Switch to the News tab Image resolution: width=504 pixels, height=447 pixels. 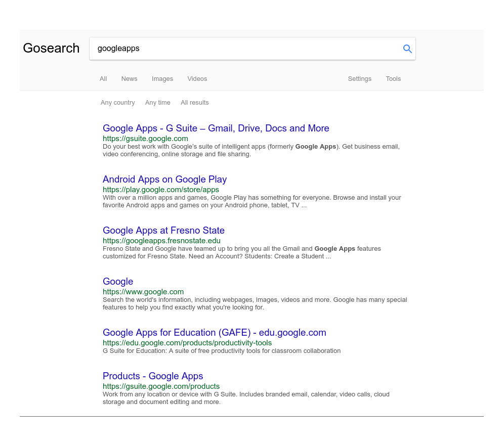(129, 79)
